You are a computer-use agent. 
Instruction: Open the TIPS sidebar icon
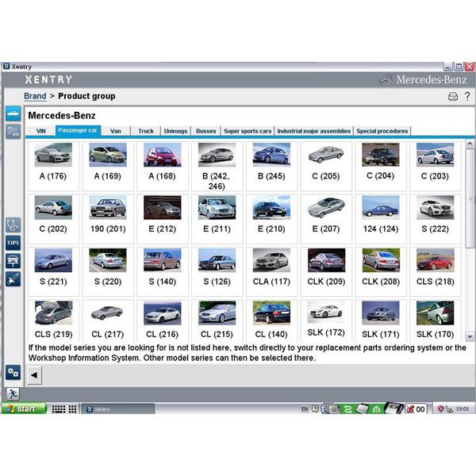pos(13,243)
